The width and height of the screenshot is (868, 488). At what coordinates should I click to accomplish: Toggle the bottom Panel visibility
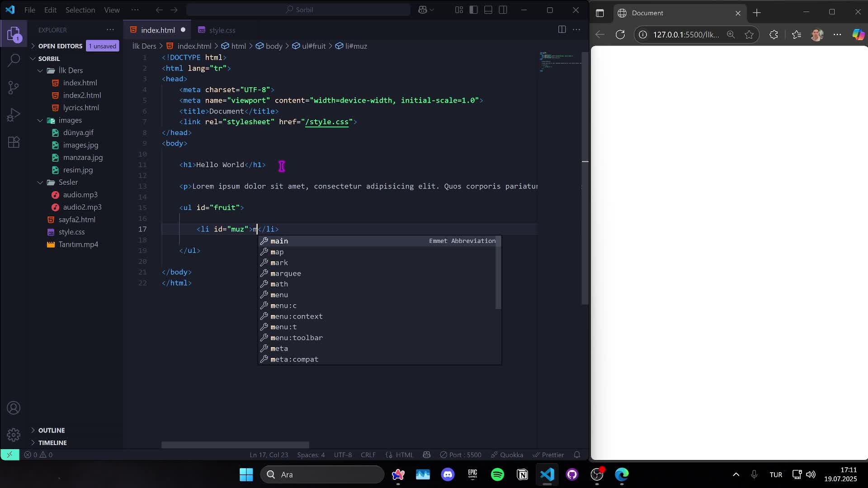(488, 10)
